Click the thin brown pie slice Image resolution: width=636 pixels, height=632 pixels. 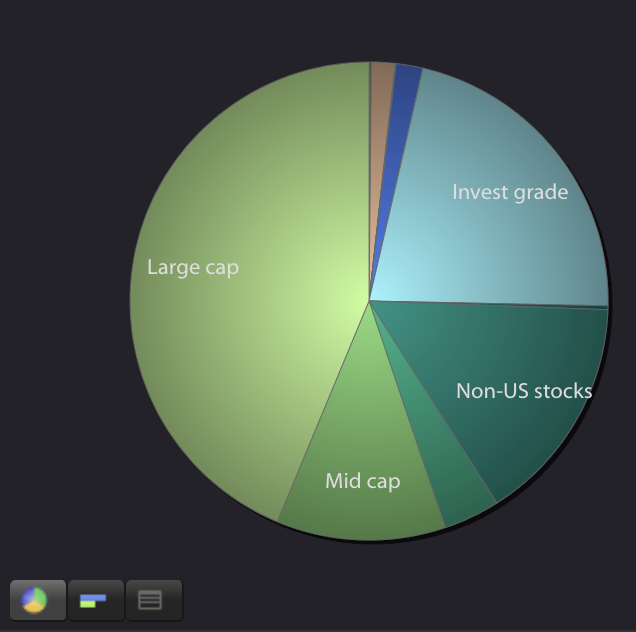click(x=379, y=122)
